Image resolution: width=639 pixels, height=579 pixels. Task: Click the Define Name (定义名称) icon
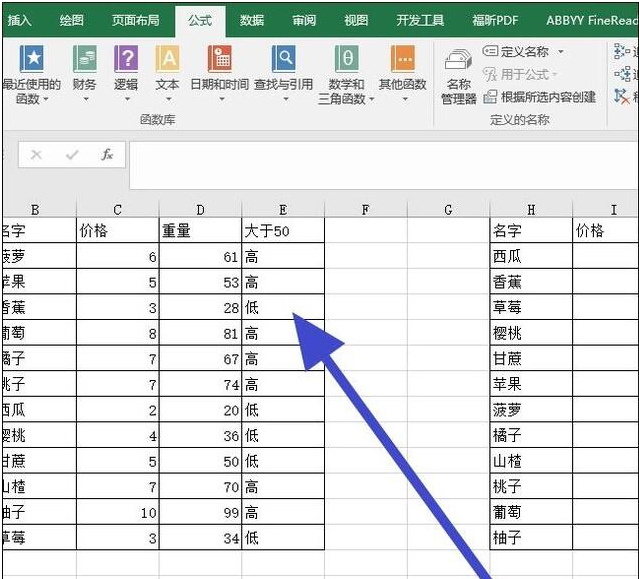[490, 51]
